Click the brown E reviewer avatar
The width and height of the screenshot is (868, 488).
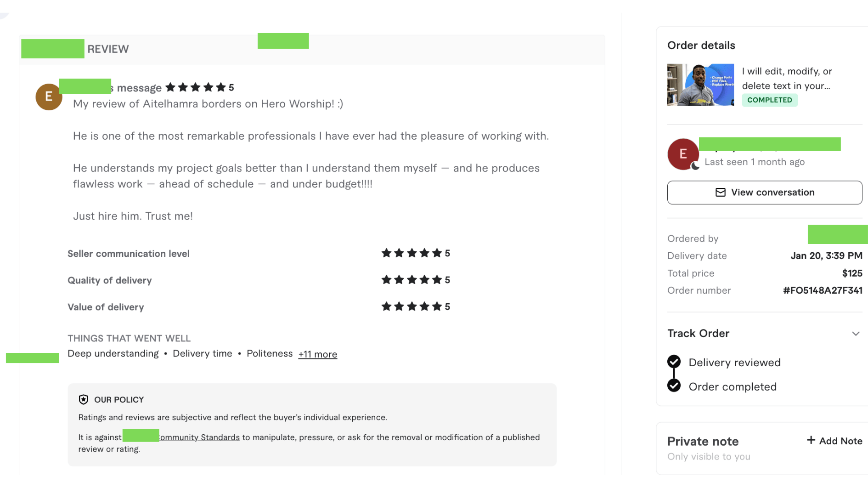point(49,96)
